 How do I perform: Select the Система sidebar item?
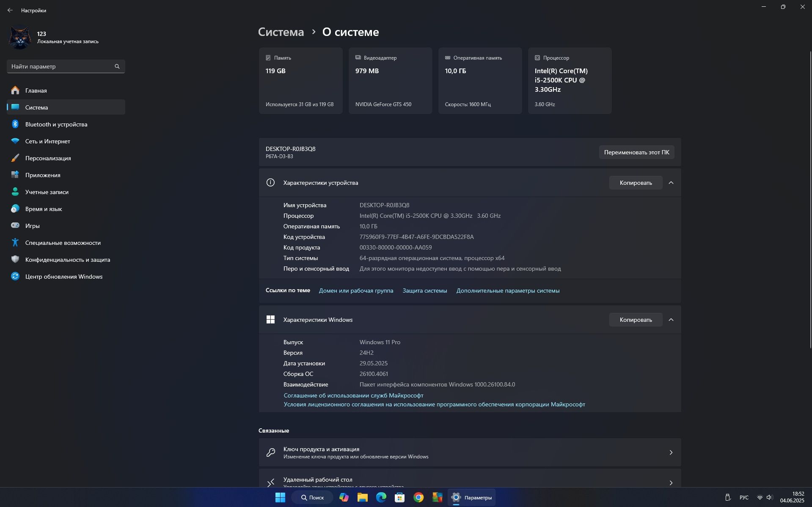pyautogui.click(x=66, y=107)
